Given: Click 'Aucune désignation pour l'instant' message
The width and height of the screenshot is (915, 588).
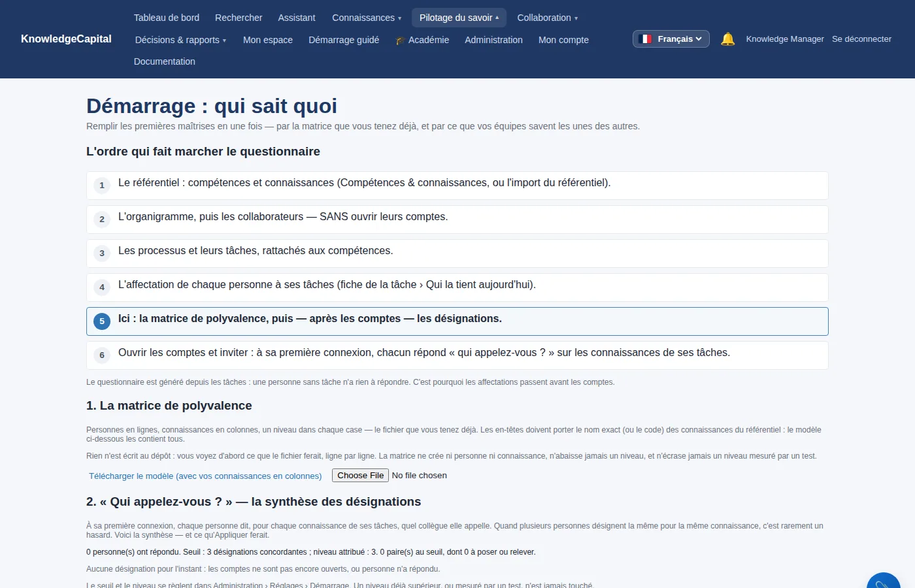Looking at the screenshot, I should (263, 569).
